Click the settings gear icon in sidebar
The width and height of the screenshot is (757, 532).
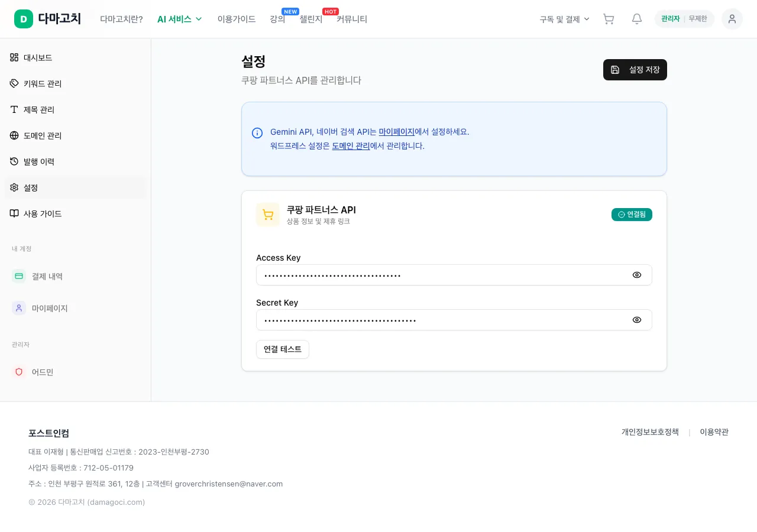pos(14,187)
